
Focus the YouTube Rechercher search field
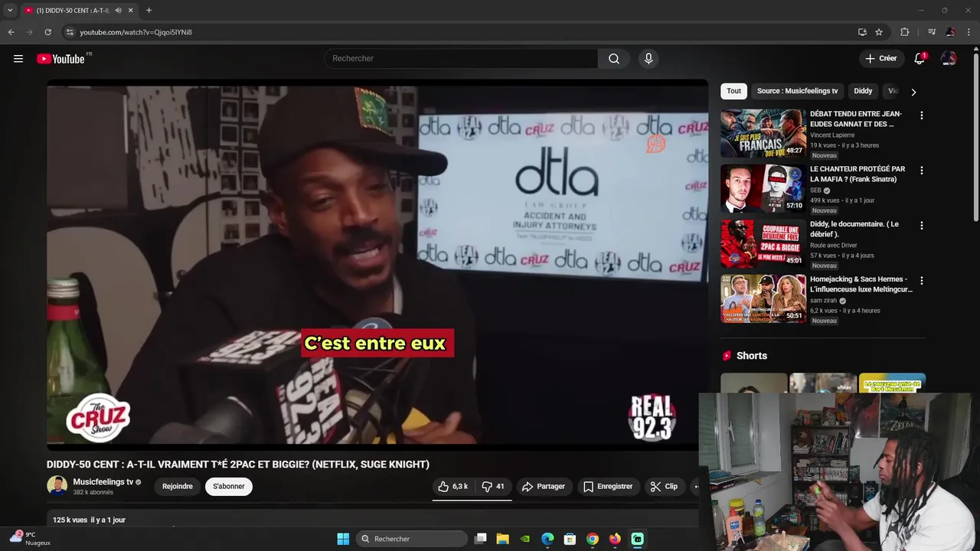point(462,59)
